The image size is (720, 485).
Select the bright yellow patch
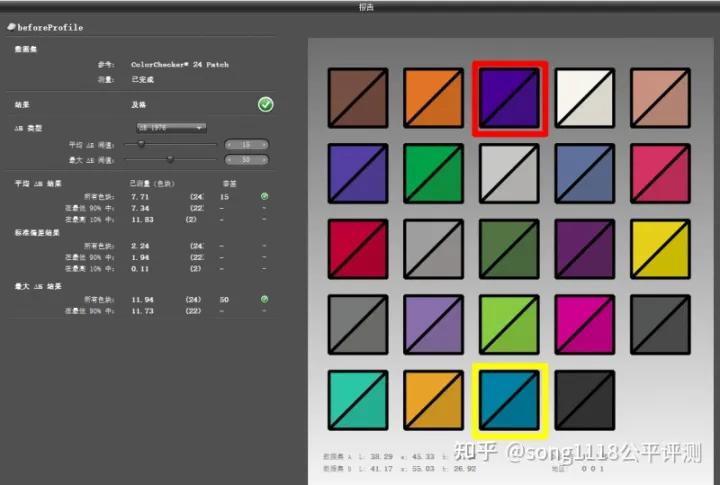(661, 250)
